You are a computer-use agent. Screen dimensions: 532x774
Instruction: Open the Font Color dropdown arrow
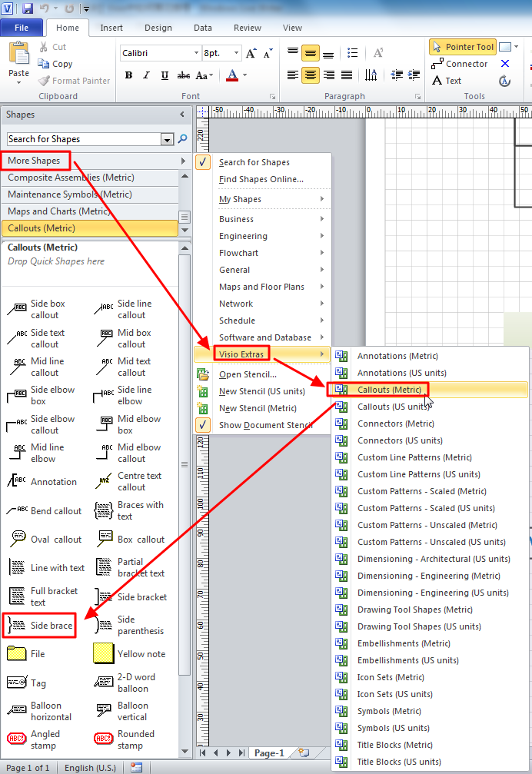(244, 75)
